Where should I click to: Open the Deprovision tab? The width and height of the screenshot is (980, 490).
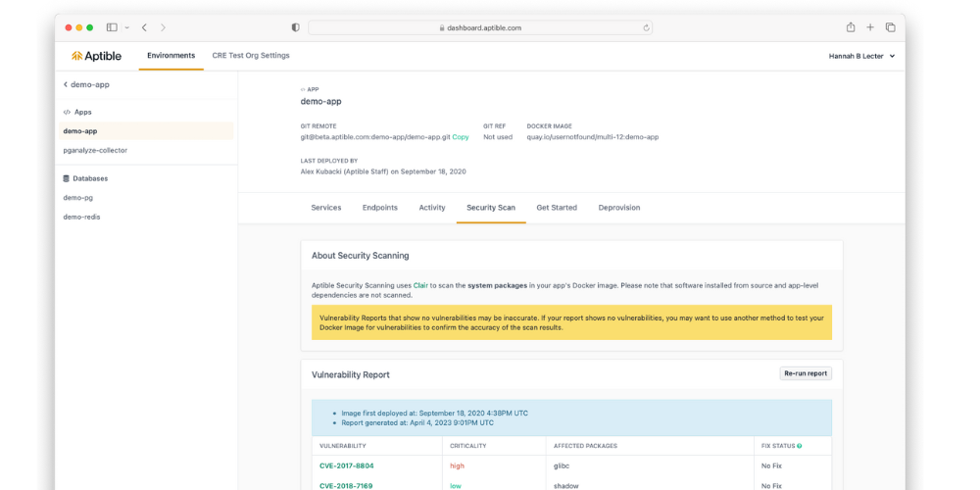point(618,208)
